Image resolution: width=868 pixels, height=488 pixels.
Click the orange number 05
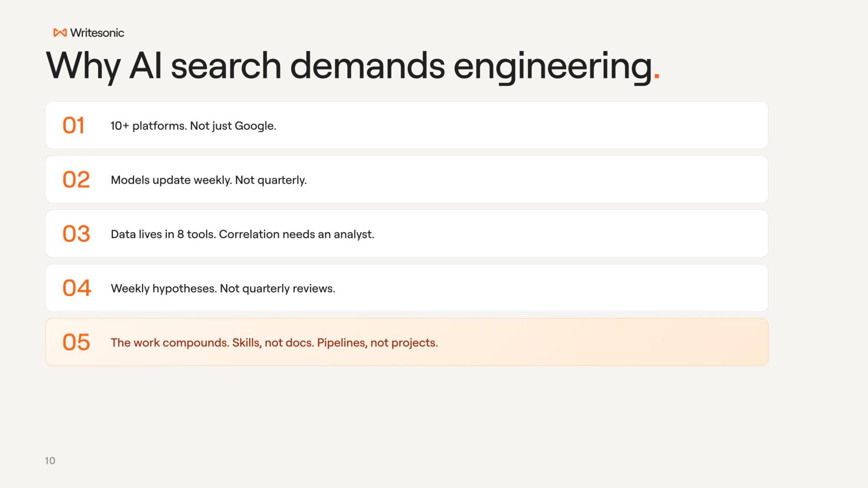(76, 343)
